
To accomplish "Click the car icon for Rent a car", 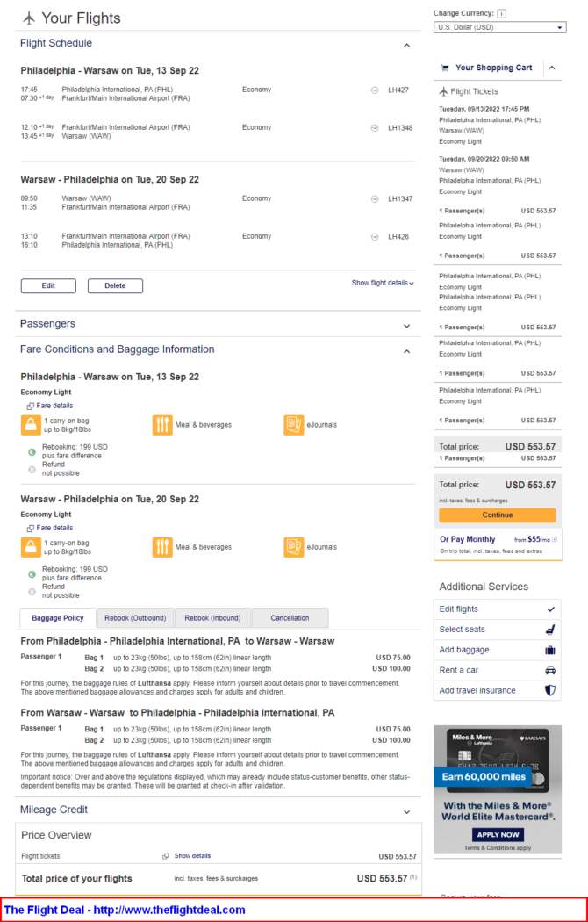I will coord(550,670).
